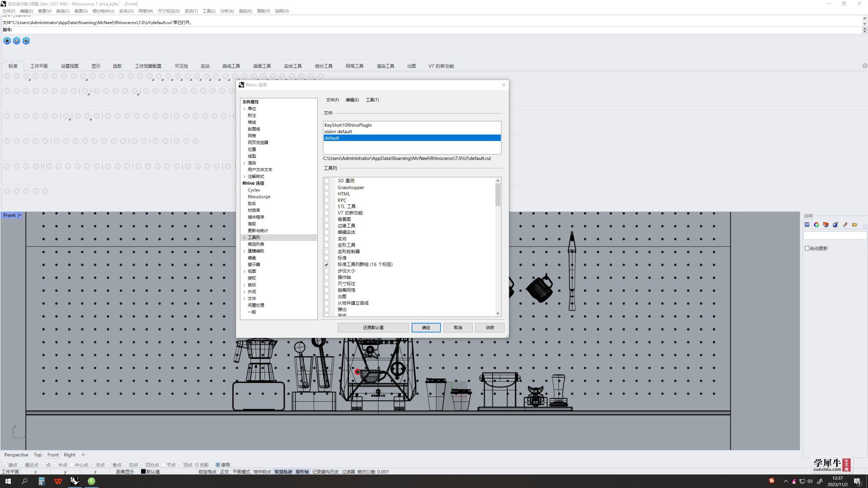The width and height of the screenshot is (868, 488).
Task: Open the help tab icon in the right panel
Action: pyautogui.click(x=807, y=225)
